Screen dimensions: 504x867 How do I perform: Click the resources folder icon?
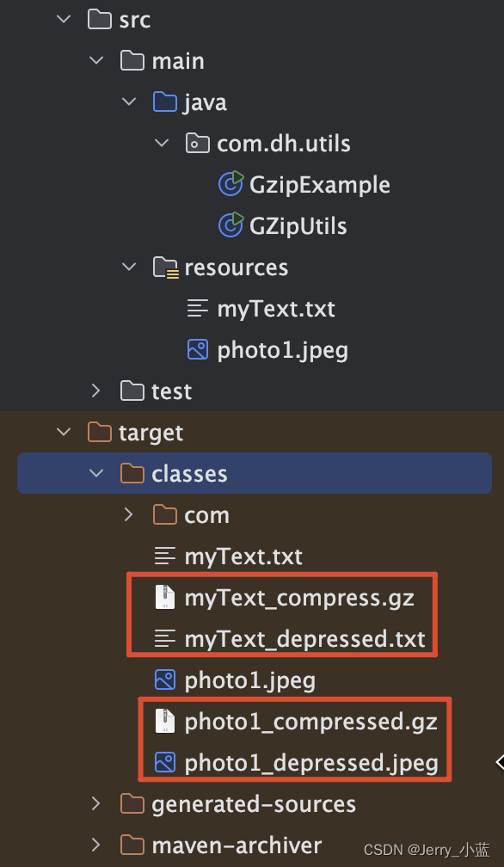(x=164, y=267)
